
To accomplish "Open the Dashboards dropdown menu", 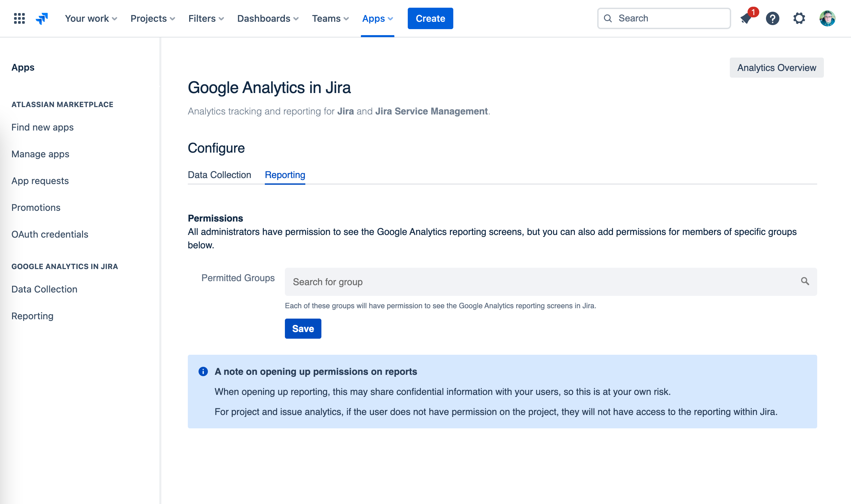I will (x=268, y=18).
